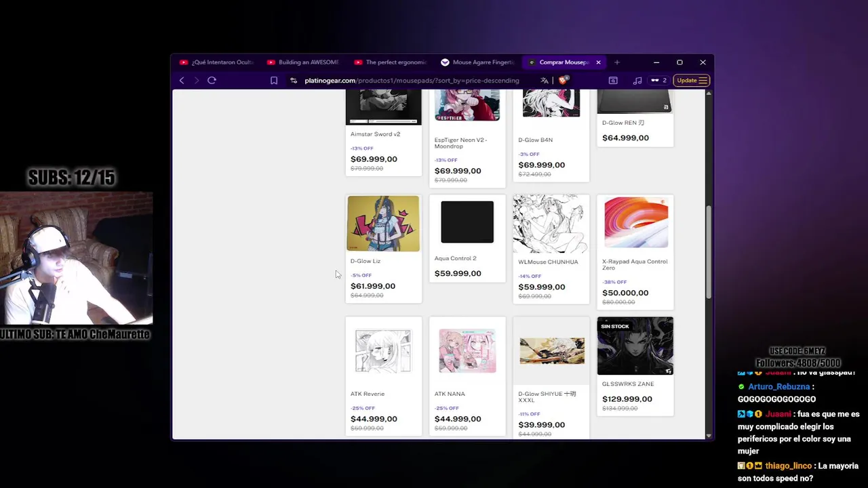Click the ATK Reverie title

tap(368, 394)
